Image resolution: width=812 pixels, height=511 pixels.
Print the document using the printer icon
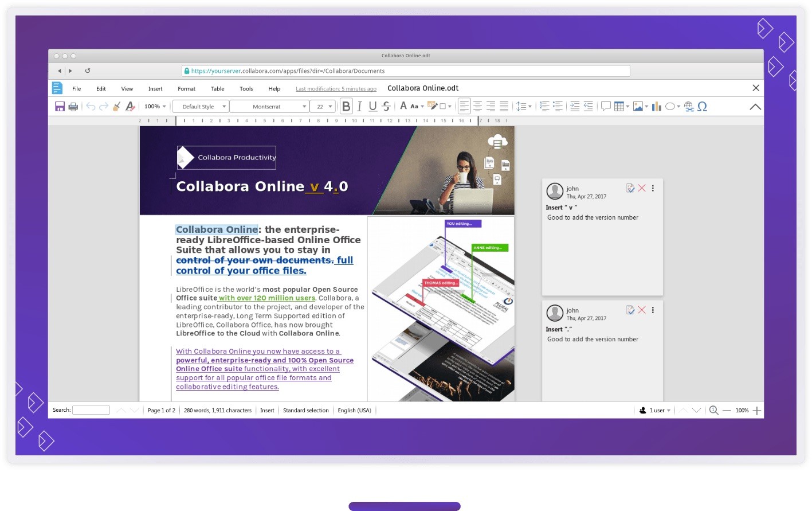73,106
